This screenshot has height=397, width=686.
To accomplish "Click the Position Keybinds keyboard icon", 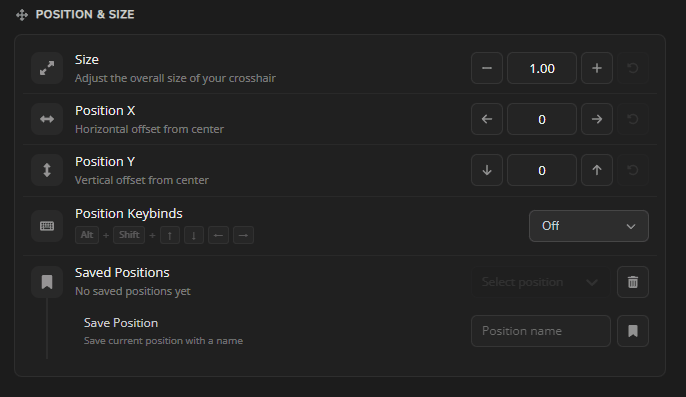I will [x=47, y=226].
